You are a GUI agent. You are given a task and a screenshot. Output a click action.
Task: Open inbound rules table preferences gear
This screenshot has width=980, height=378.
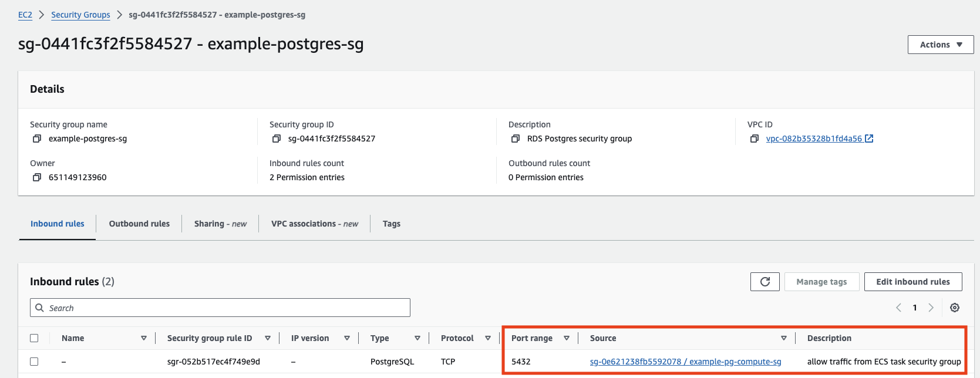coord(955,308)
